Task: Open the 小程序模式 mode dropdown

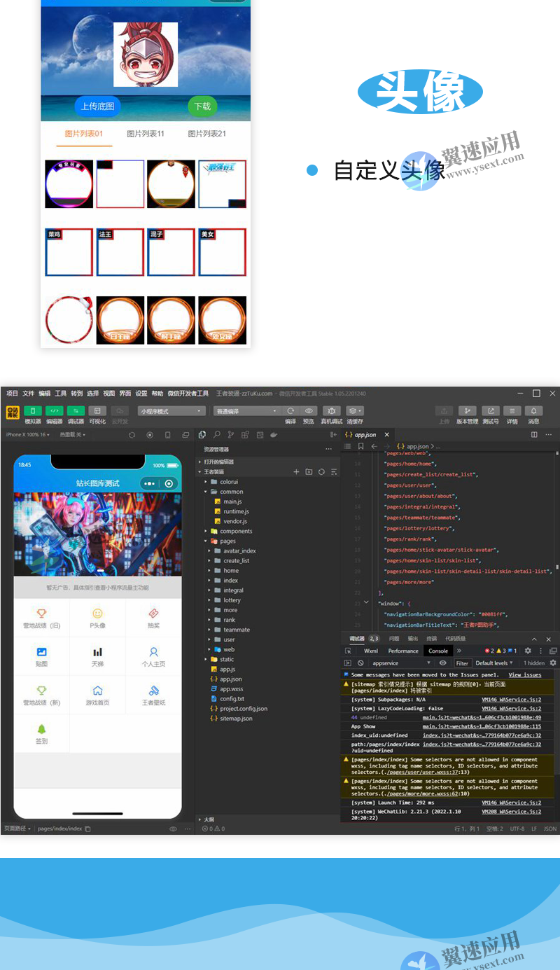Action: pyautogui.click(x=171, y=411)
